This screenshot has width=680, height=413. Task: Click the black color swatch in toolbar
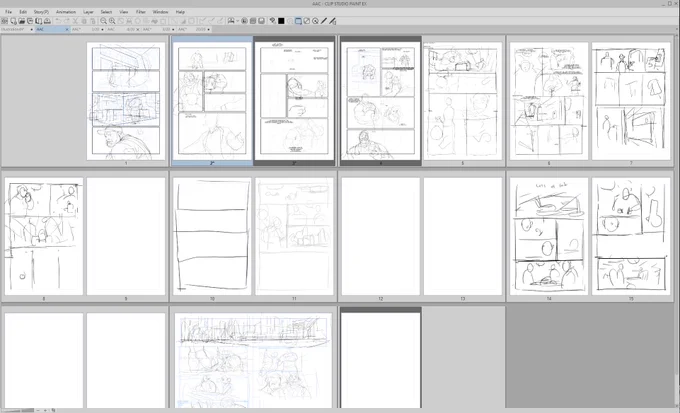281,21
